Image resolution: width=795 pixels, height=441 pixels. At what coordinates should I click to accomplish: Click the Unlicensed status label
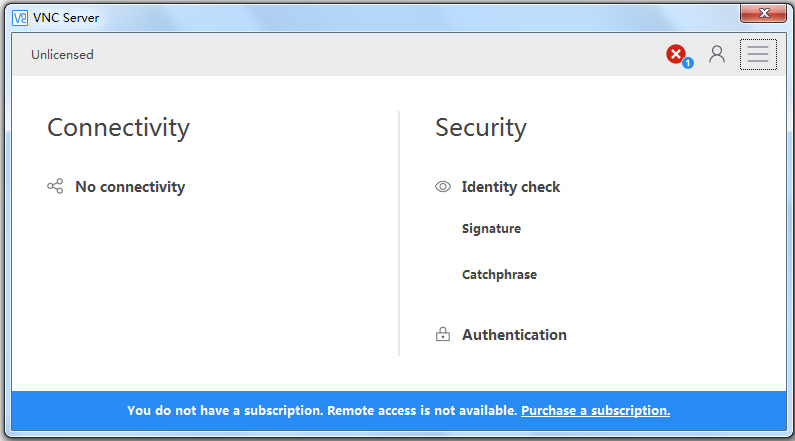tap(62, 55)
